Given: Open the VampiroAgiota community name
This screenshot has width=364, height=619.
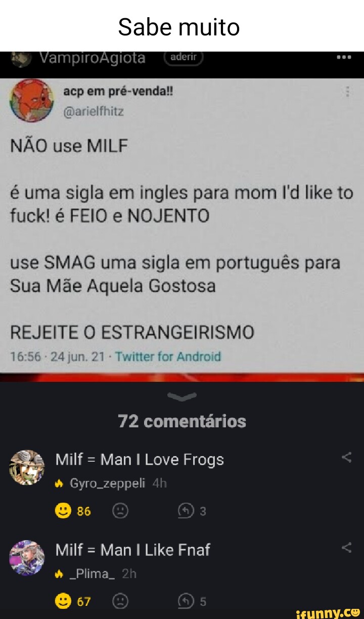Looking at the screenshot, I should tap(93, 58).
